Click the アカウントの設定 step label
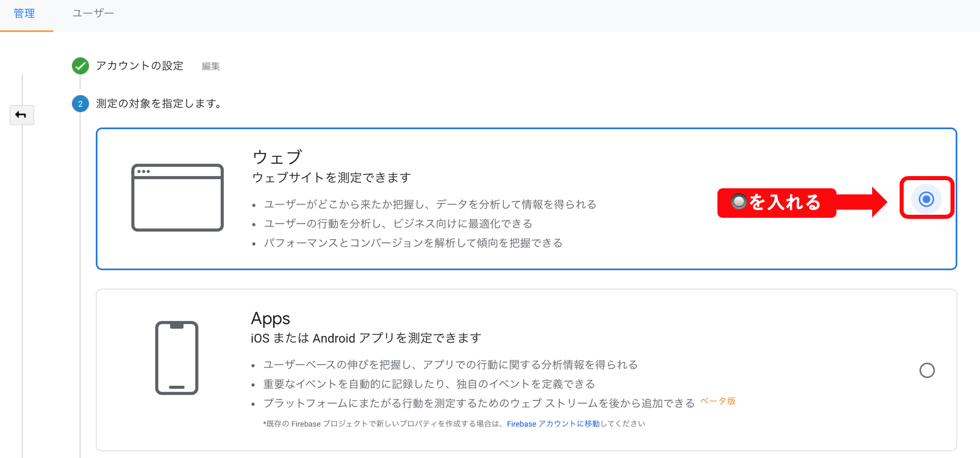 coord(139,66)
